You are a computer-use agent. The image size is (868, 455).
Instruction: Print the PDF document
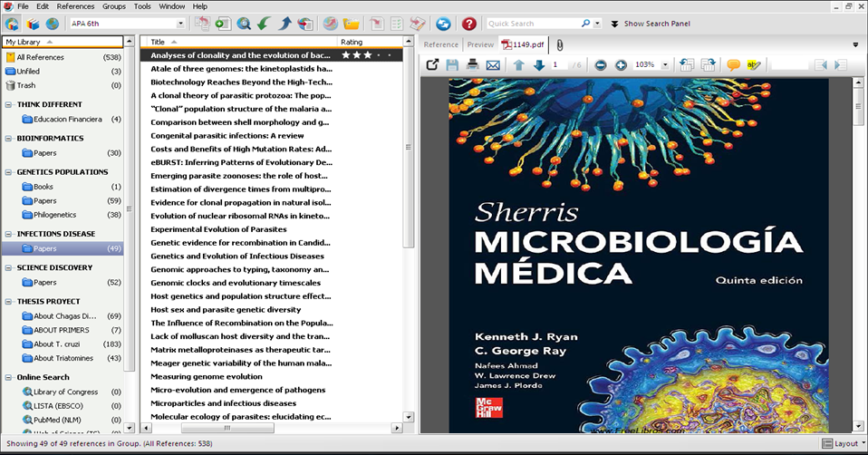(x=472, y=64)
